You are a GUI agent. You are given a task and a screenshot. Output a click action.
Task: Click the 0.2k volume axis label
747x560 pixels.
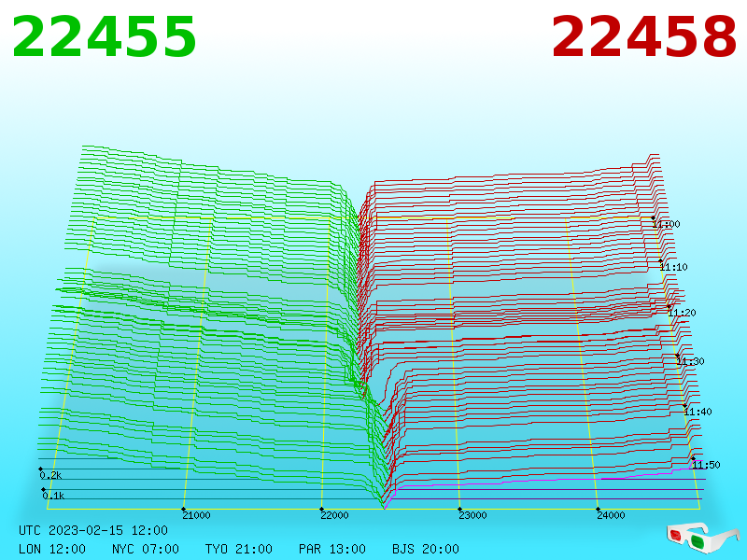click(x=50, y=475)
